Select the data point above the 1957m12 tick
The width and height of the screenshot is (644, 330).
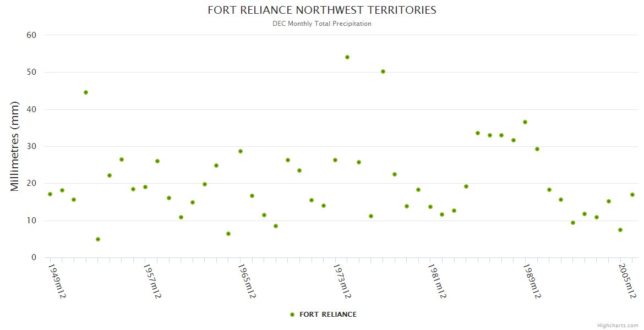click(x=145, y=187)
